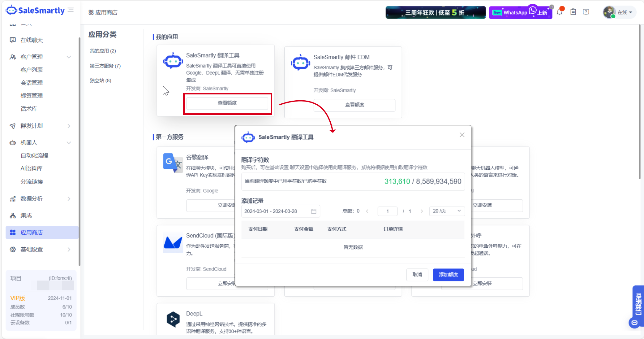Click 取消 button in dialog
Image resolution: width=644 pixels, height=339 pixels.
(x=417, y=275)
